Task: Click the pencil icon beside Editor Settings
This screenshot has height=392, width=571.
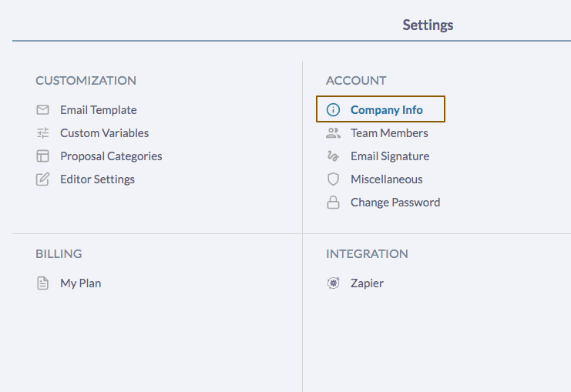Action: pyautogui.click(x=42, y=179)
